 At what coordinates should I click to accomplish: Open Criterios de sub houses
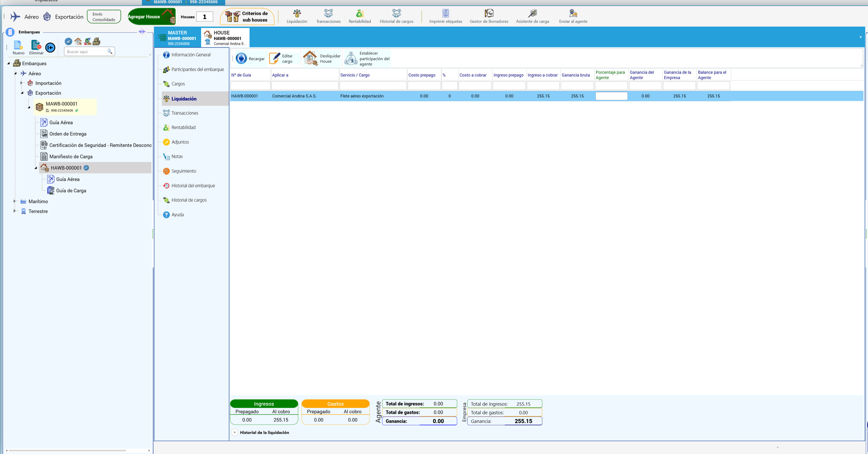(x=247, y=16)
